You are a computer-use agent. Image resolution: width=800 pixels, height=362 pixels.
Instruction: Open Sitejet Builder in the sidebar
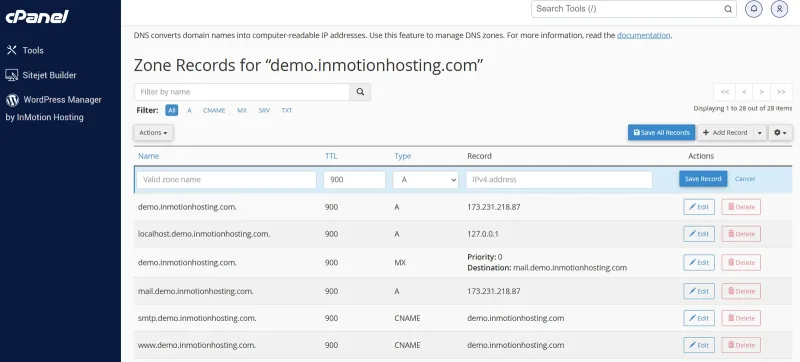[49, 75]
